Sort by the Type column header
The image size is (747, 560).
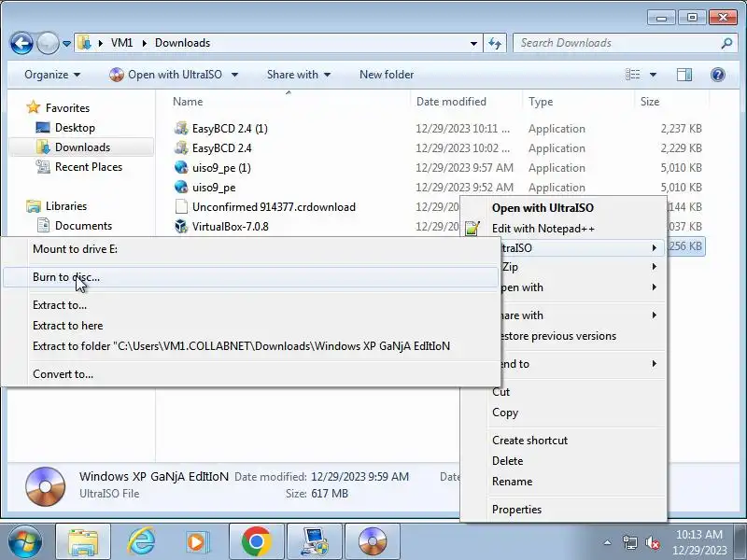[541, 102]
